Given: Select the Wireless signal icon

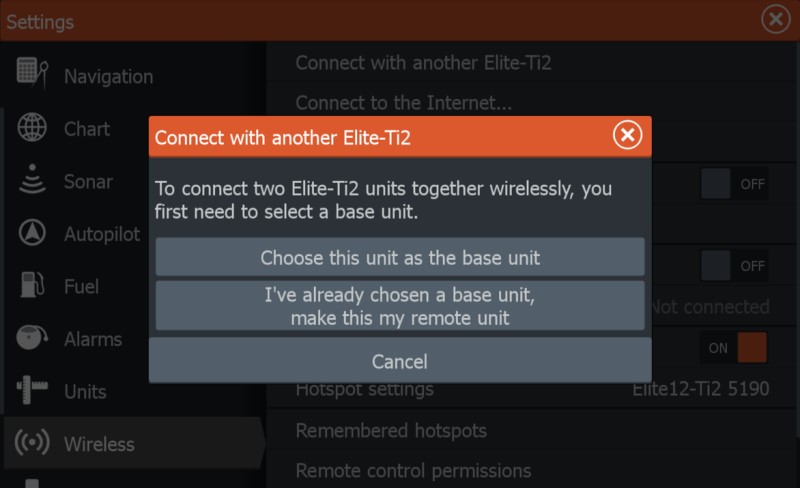Looking at the screenshot, I should click(32, 443).
